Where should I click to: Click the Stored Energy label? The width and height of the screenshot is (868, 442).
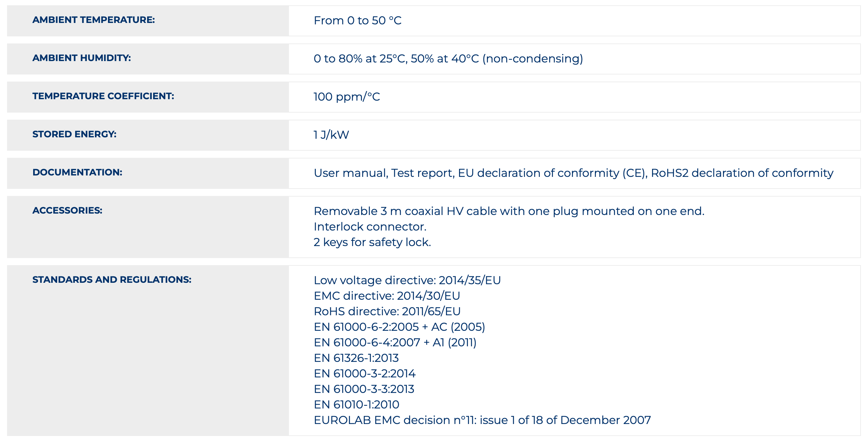point(74,134)
